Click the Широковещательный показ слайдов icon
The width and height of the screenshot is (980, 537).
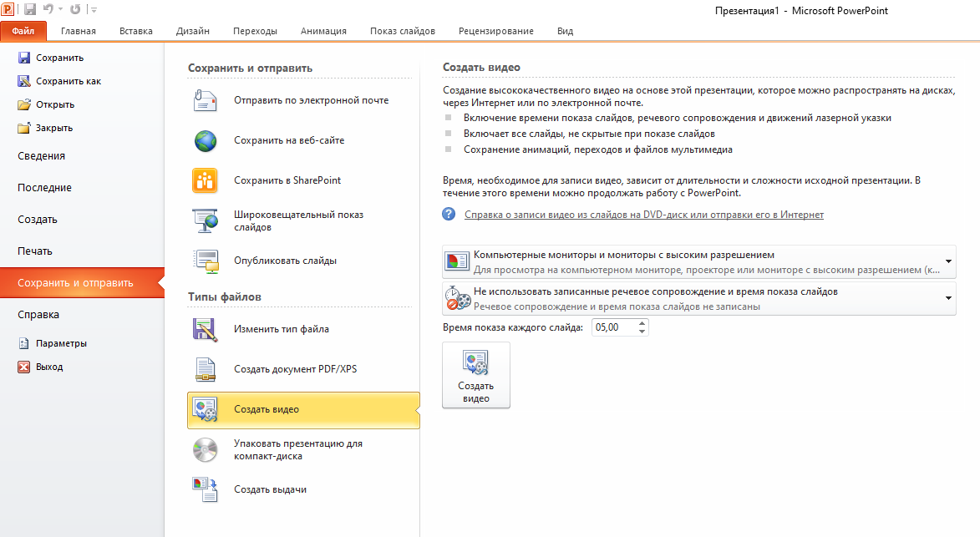click(205, 221)
